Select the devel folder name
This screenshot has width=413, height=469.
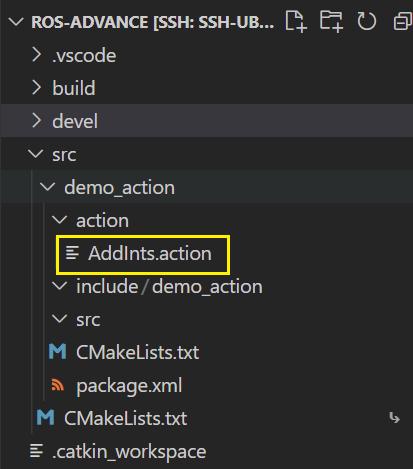75,121
